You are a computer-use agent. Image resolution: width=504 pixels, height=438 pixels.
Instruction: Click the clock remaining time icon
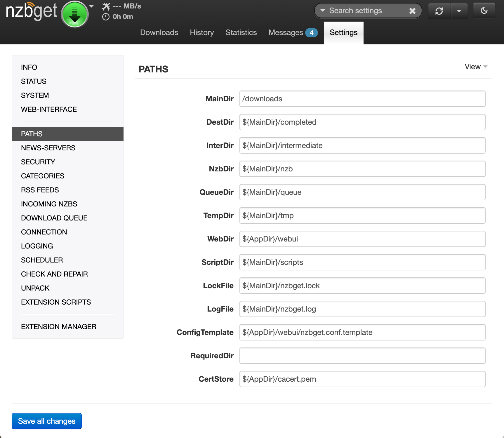tap(106, 17)
